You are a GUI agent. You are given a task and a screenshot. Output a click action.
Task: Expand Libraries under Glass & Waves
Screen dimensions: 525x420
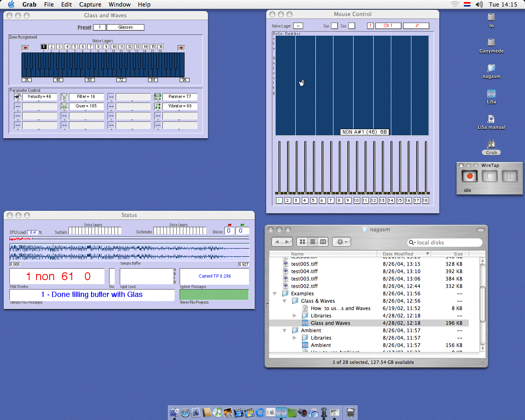pyautogui.click(x=294, y=316)
